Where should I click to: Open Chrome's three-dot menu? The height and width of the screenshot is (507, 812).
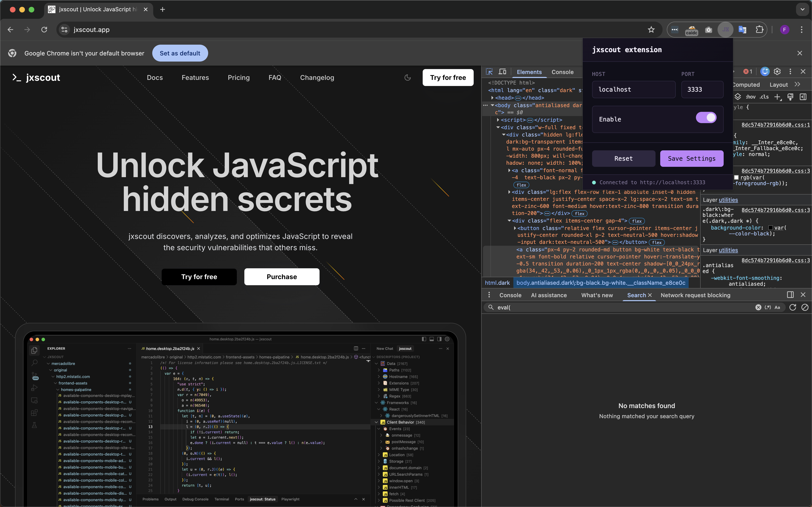point(802,30)
